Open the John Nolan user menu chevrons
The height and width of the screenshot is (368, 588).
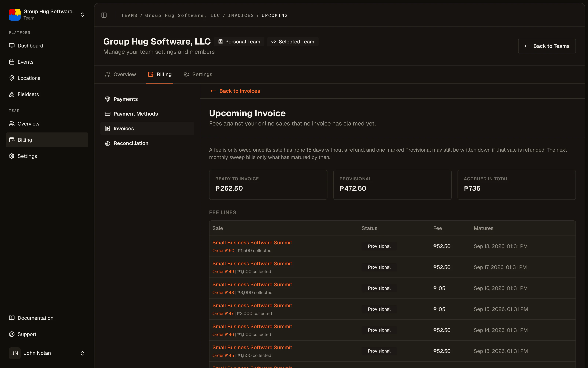pos(82,353)
